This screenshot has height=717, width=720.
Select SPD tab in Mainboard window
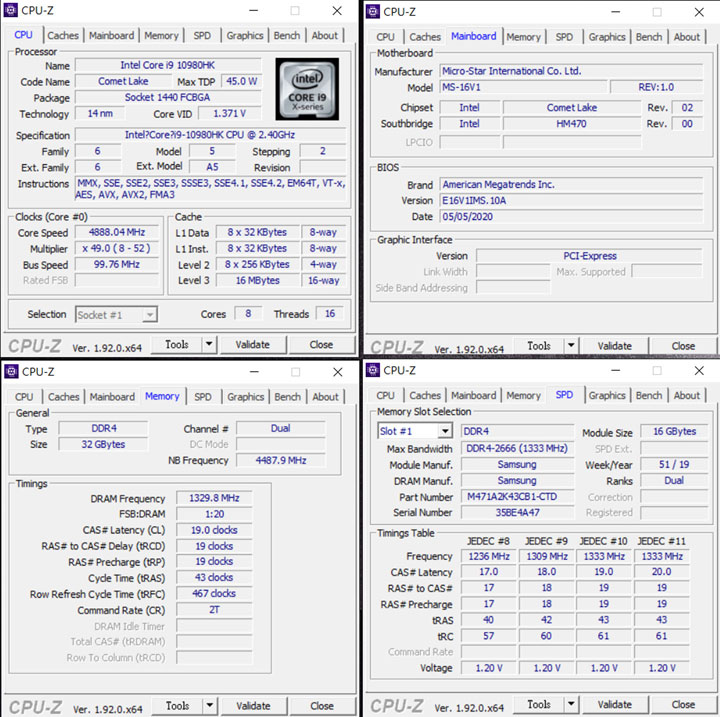(x=564, y=37)
